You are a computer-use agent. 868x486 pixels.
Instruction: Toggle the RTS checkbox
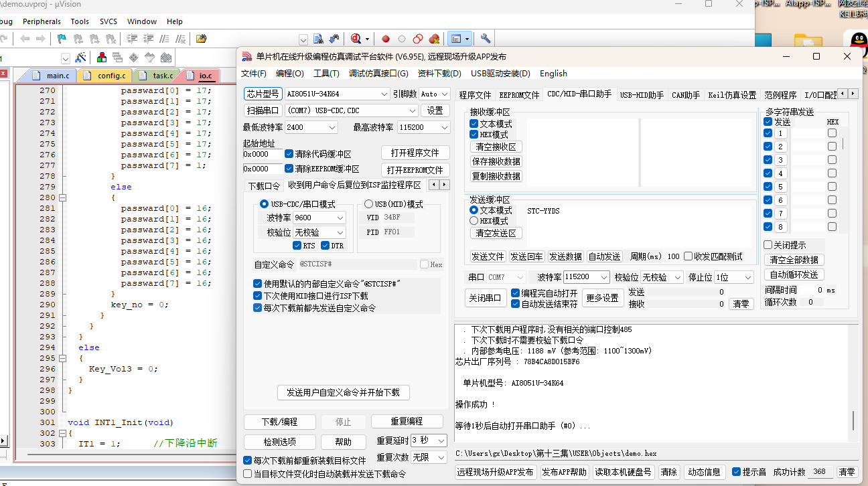coord(297,246)
